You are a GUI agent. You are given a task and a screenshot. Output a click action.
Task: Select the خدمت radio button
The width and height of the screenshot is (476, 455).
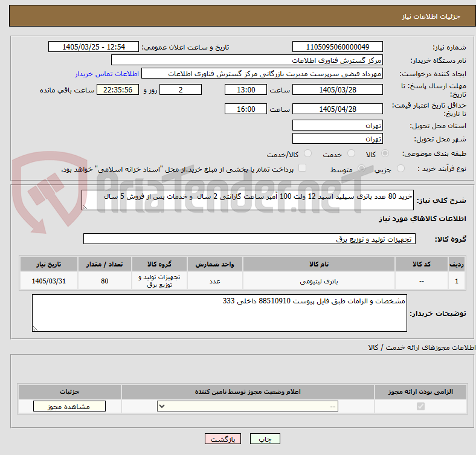(351, 153)
